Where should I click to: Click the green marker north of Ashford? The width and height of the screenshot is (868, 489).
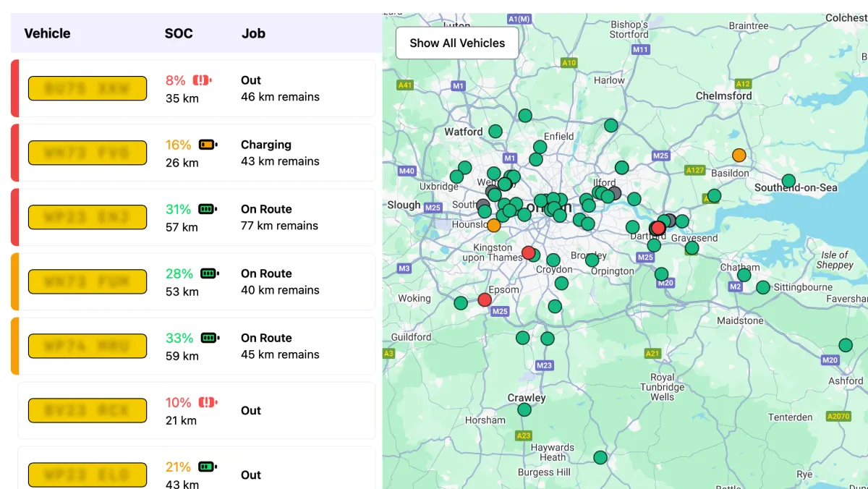coord(846,345)
